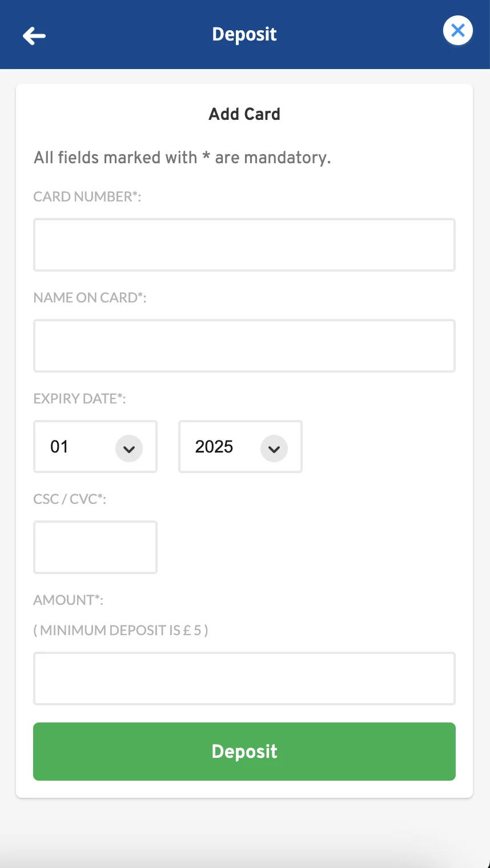Viewport: 490px width, 868px height.
Task: Click the CSC / CVC label
Action: (70, 499)
